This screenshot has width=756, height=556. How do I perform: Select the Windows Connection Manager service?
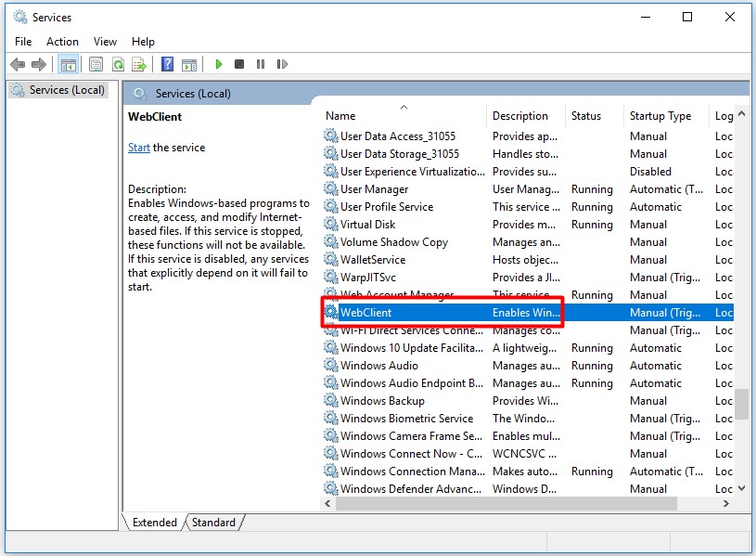(x=528, y=471)
